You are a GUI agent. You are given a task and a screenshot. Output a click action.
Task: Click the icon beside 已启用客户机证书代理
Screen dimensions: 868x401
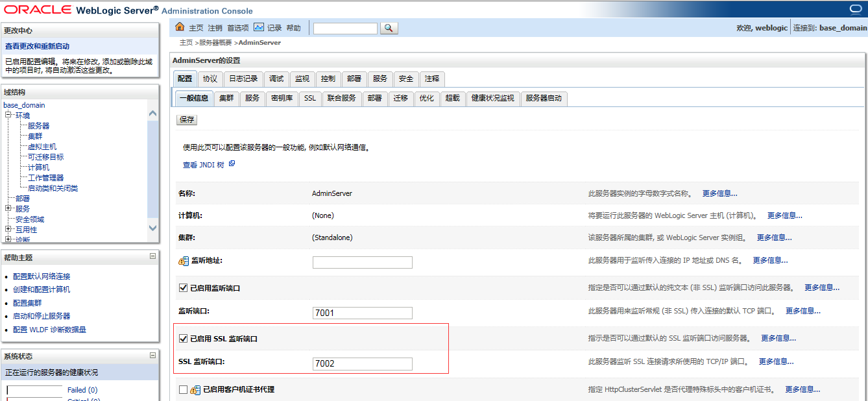point(195,390)
